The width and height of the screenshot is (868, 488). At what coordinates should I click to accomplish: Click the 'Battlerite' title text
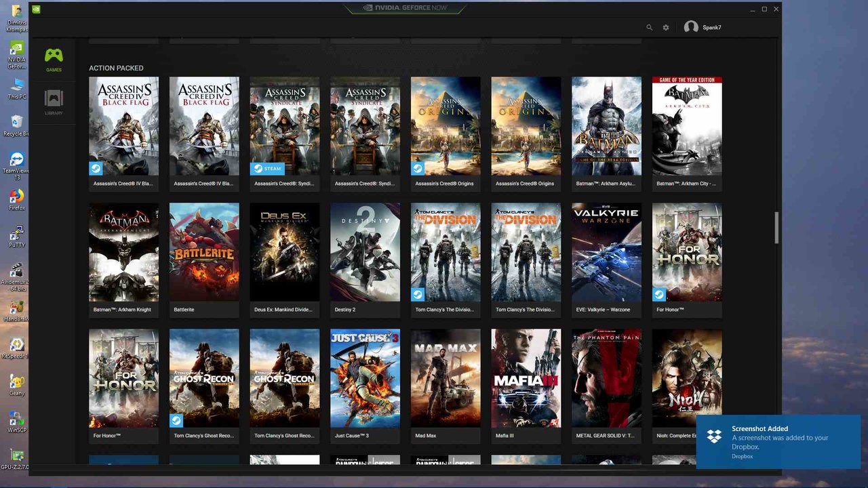[x=184, y=310]
